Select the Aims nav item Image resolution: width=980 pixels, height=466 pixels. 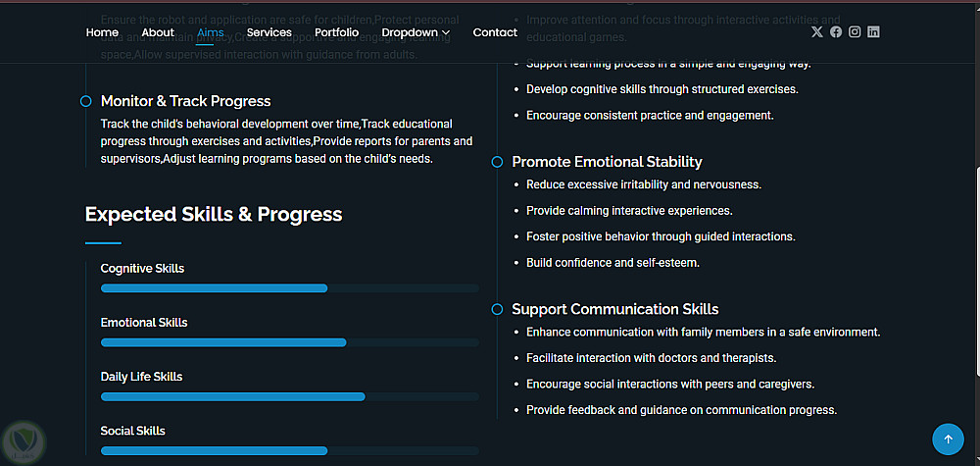click(x=210, y=32)
